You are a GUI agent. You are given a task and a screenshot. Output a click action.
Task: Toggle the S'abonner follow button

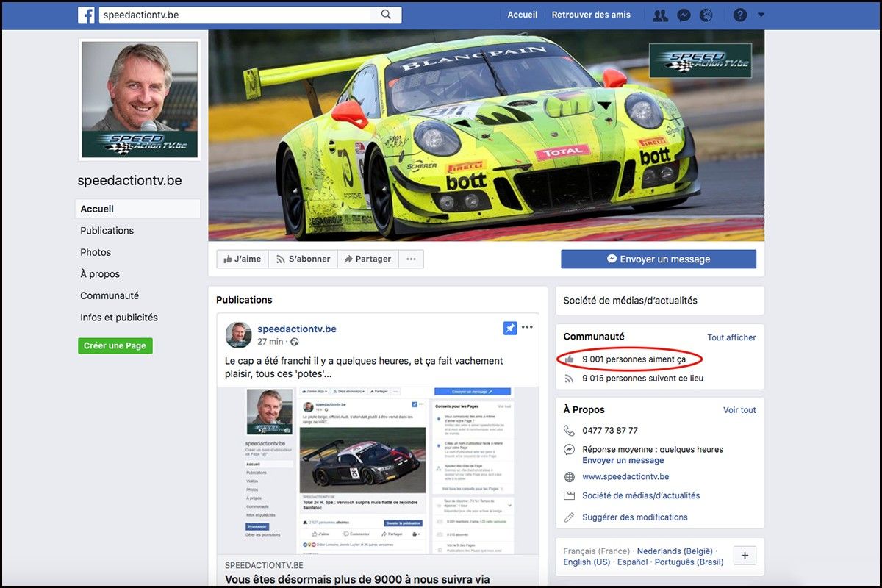pyautogui.click(x=303, y=259)
